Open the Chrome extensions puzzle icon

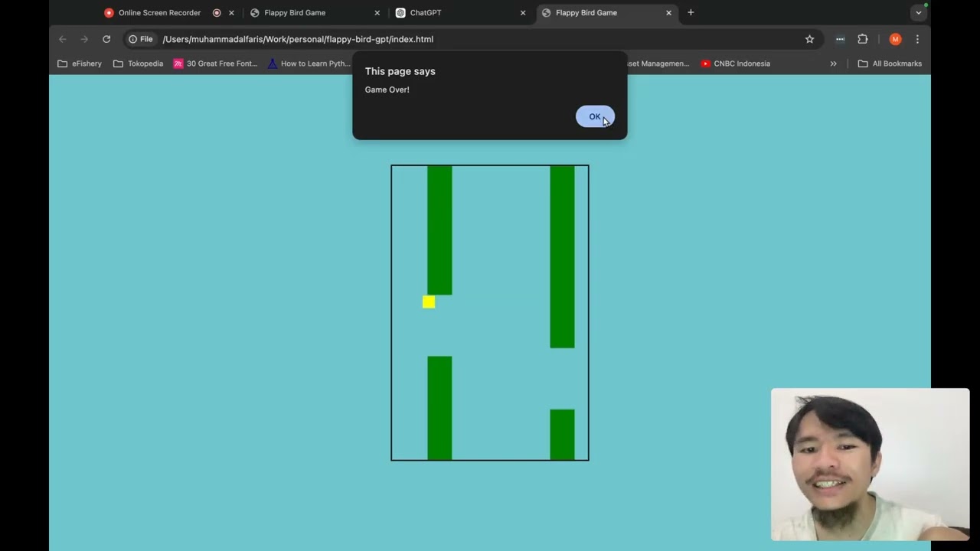[x=863, y=39]
